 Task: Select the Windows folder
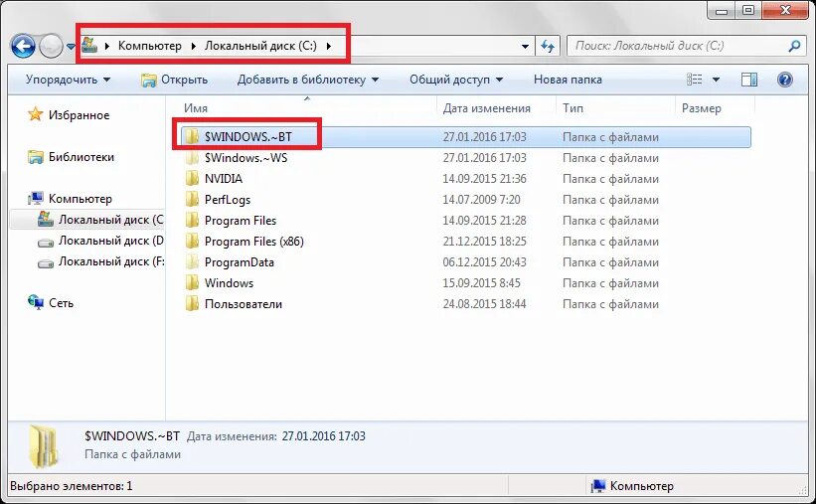click(x=229, y=282)
